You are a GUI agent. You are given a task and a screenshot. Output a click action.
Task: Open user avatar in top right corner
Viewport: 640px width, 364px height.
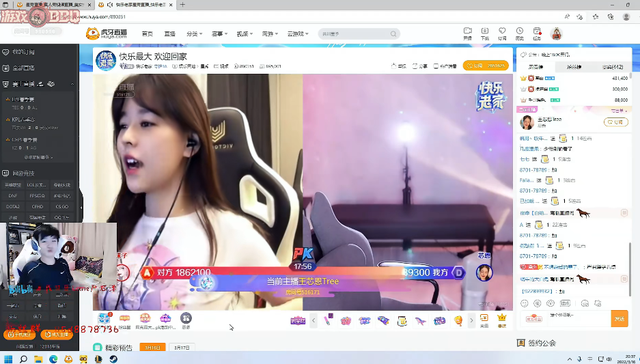[x=556, y=33]
